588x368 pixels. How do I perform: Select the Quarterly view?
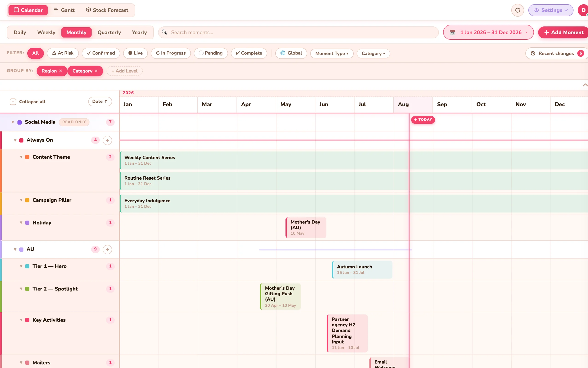point(109,32)
